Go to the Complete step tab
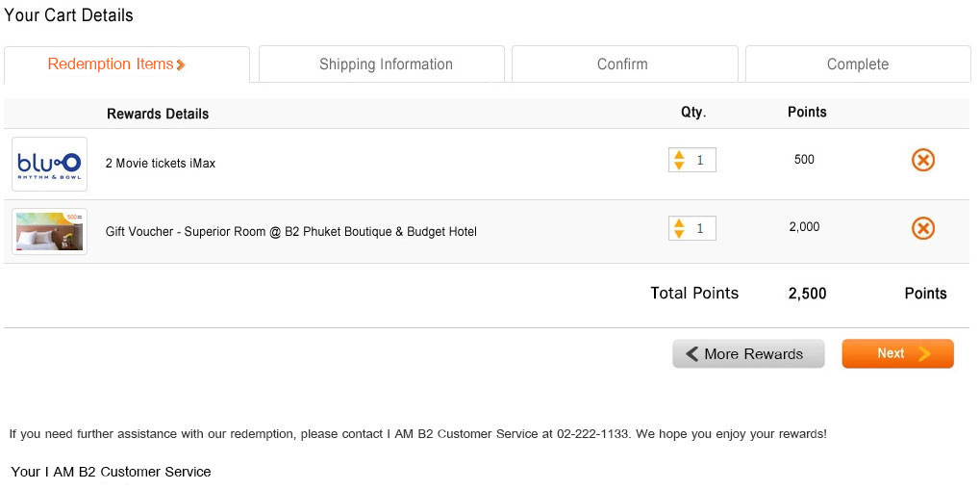This screenshot has width=980, height=490. coord(858,64)
